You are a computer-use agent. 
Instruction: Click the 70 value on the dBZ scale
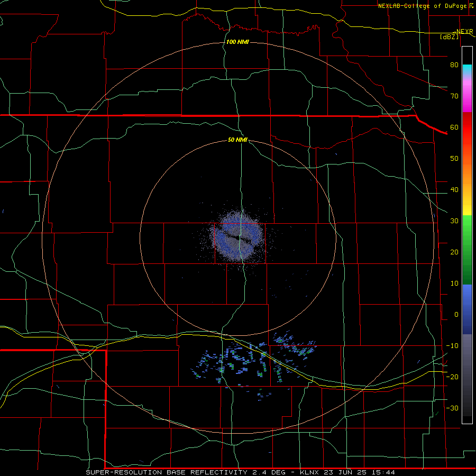pyautogui.click(x=454, y=96)
